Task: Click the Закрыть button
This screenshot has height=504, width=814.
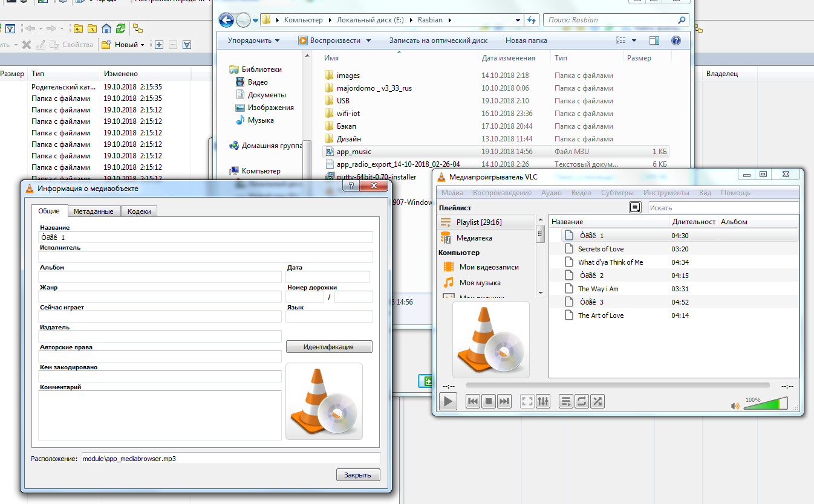Action: 357,475
